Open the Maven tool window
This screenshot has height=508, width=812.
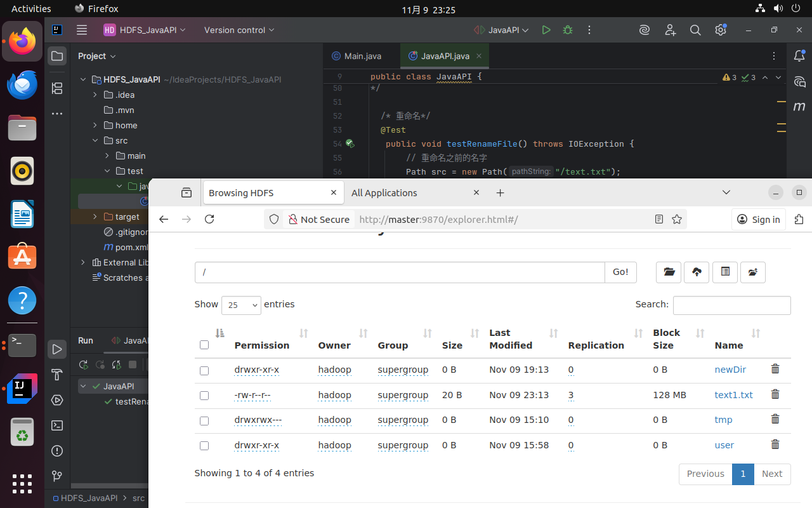[x=799, y=107]
